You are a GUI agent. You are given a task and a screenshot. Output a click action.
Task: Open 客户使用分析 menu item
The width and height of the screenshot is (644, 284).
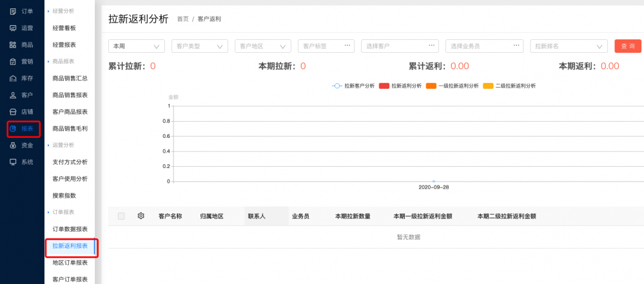tap(70, 179)
